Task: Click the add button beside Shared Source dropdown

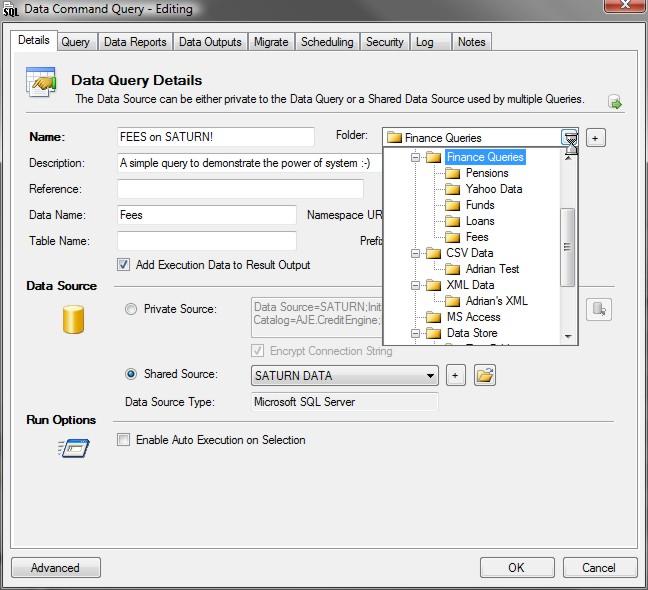Action: 454,375
